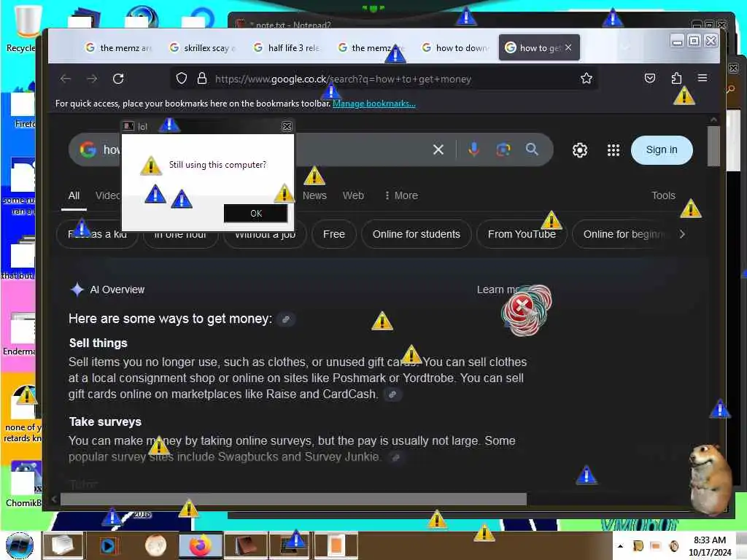Click the vertical page scrollbar thumb
The height and width of the screenshot is (560, 747).
click(x=713, y=146)
